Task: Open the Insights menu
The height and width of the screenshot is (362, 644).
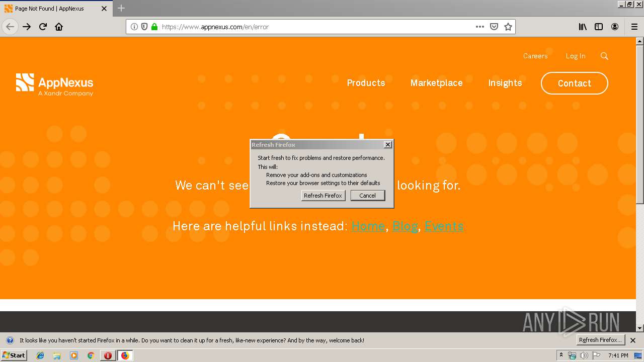Action: pyautogui.click(x=505, y=83)
